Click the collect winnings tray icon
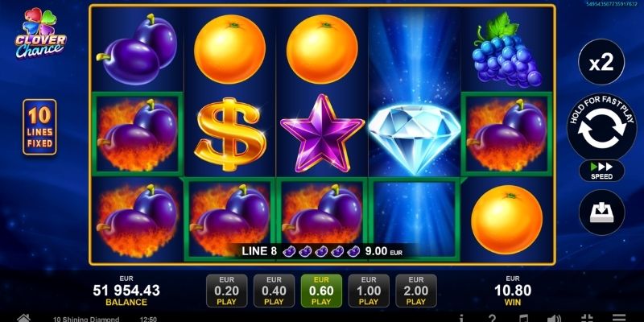The height and width of the screenshot is (322, 644). [601, 213]
